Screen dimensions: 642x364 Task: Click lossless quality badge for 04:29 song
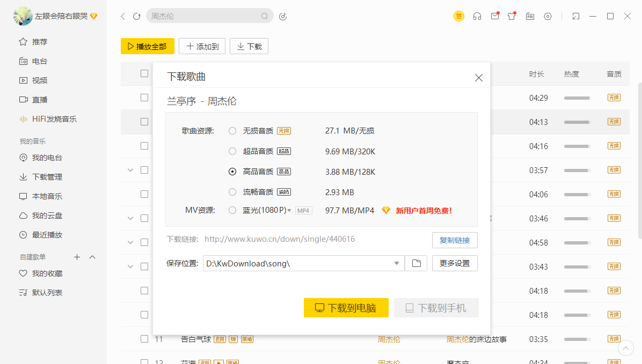(x=614, y=98)
